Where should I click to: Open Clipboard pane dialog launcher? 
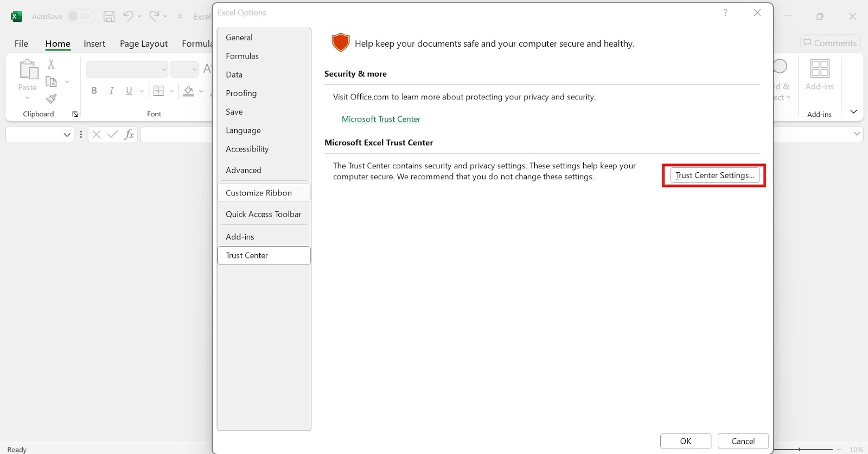pyautogui.click(x=75, y=114)
